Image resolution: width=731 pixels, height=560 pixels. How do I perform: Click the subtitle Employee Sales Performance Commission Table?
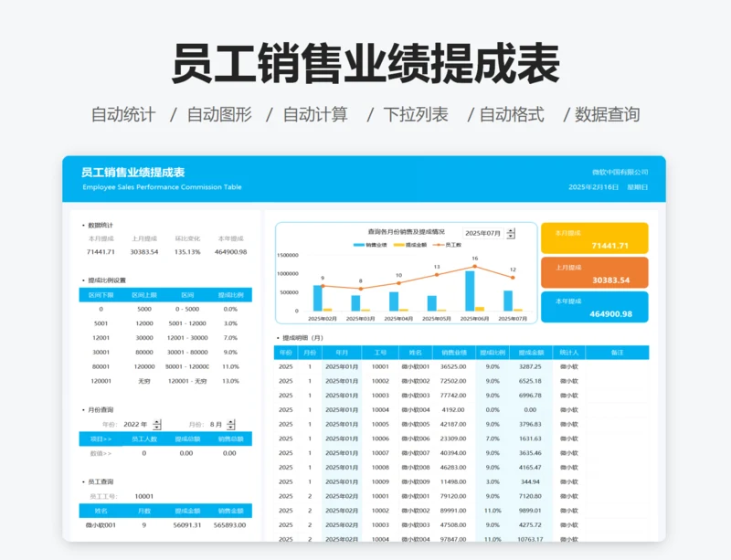[163, 187]
